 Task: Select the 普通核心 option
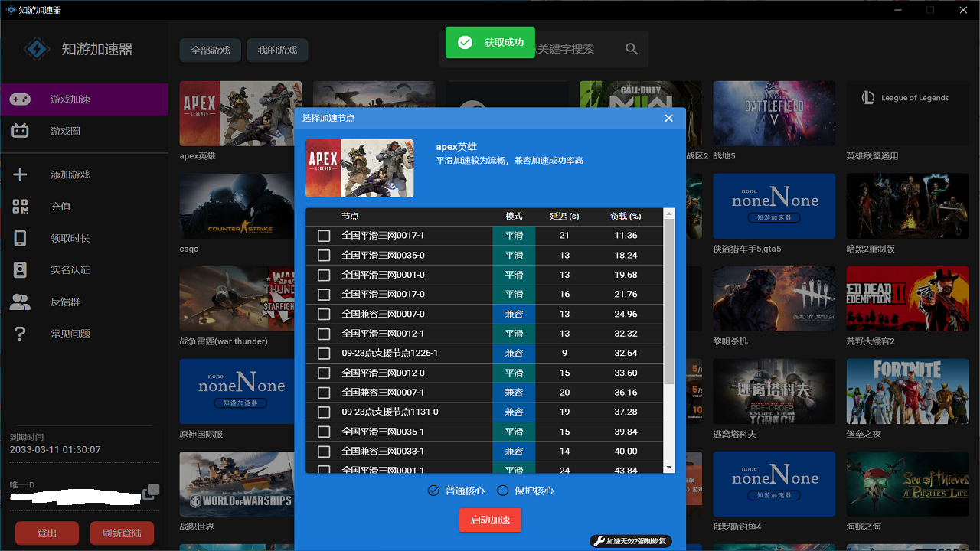[x=456, y=491]
